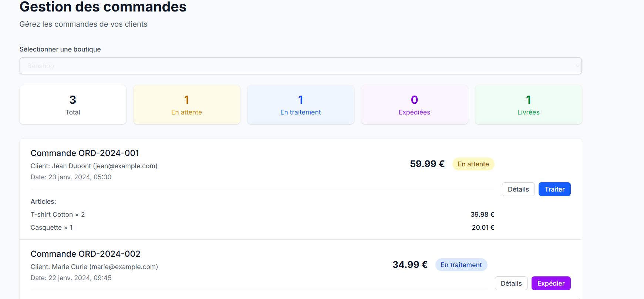
Task: Select the En traitement summary card
Action: [x=300, y=105]
